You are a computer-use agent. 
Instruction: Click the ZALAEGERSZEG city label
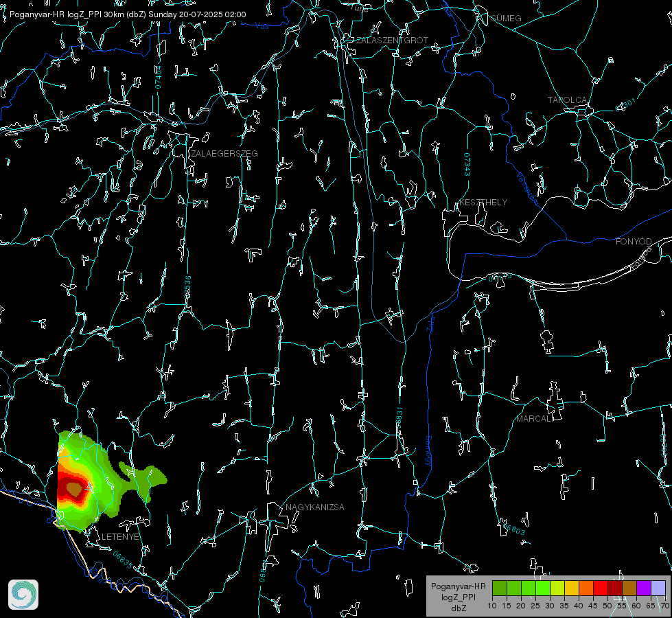click(x=224, y=154)
